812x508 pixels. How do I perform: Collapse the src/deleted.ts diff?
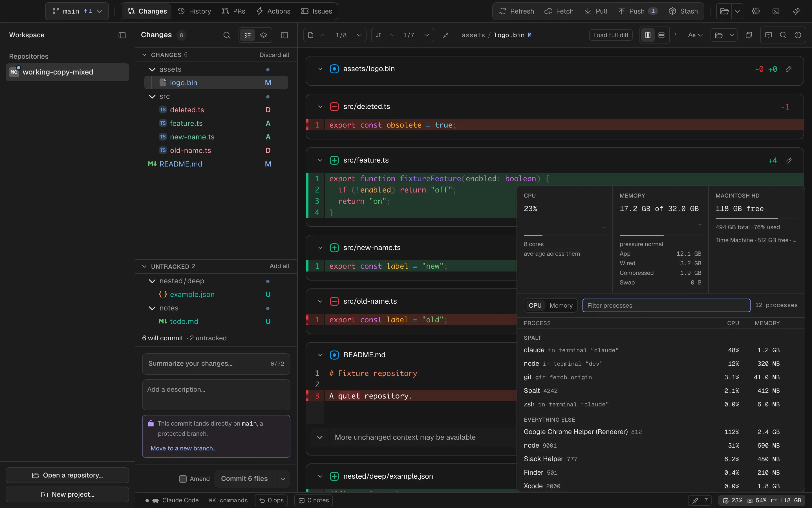[x=320, y=107]
